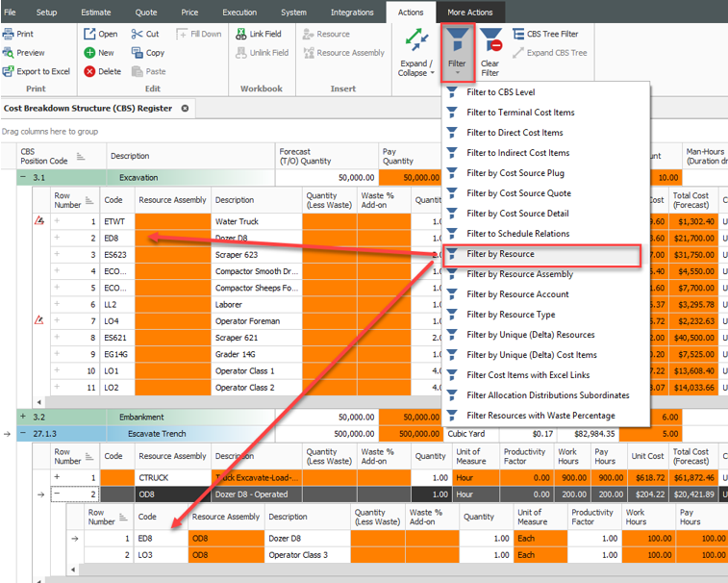Click the red Delete icon
The height and width of the screenshot is (583, 728).
click(89, 71)
